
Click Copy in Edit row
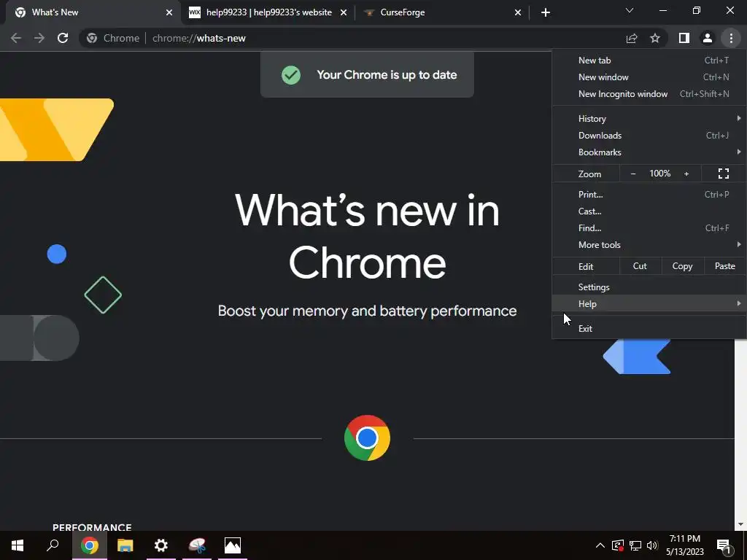(x=682, y=266)
